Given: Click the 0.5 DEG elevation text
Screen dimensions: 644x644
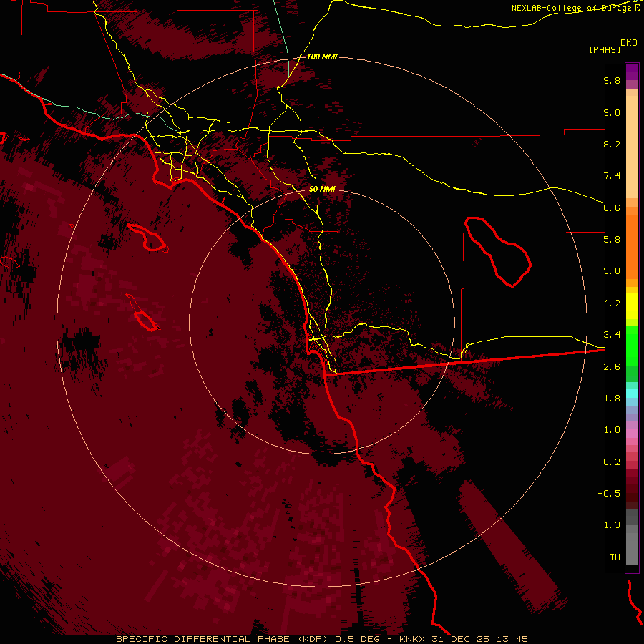Looking at the screenshot, I should pyautogui.click(x=357, y=639).
